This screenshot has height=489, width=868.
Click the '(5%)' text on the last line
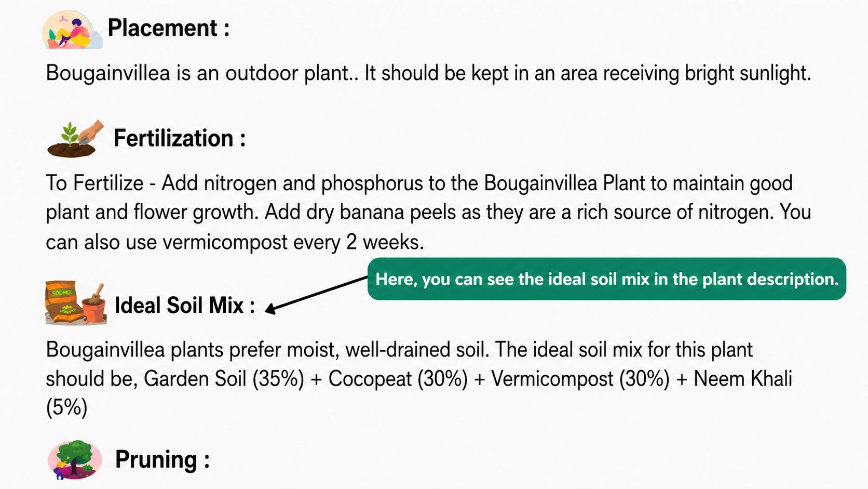click(x=67, y=407)
